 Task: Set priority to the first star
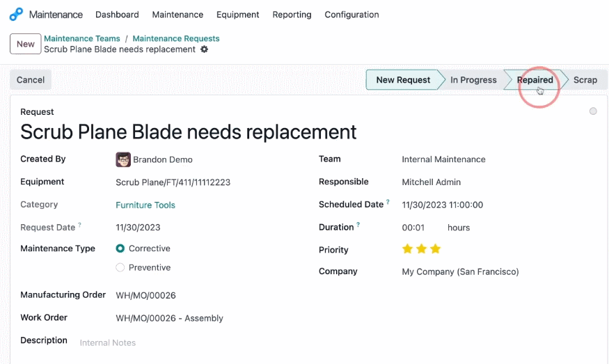pos(407,248)
